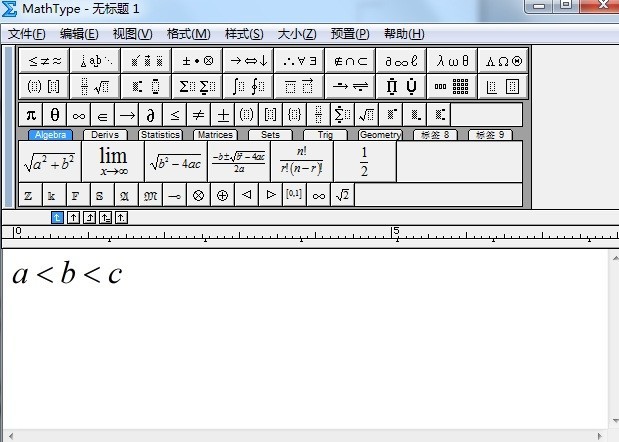Insert the square root template in small bar

[x=366, y=115]
